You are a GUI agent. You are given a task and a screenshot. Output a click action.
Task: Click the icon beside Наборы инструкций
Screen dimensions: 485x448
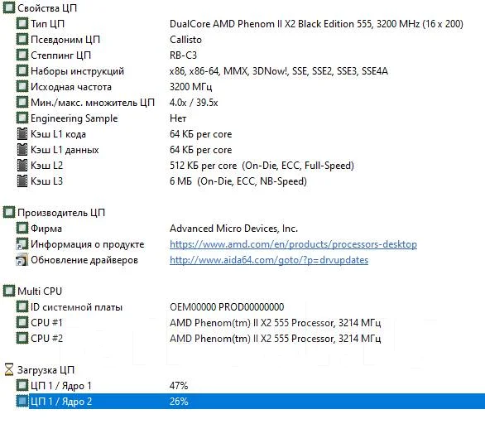(22, 71)
